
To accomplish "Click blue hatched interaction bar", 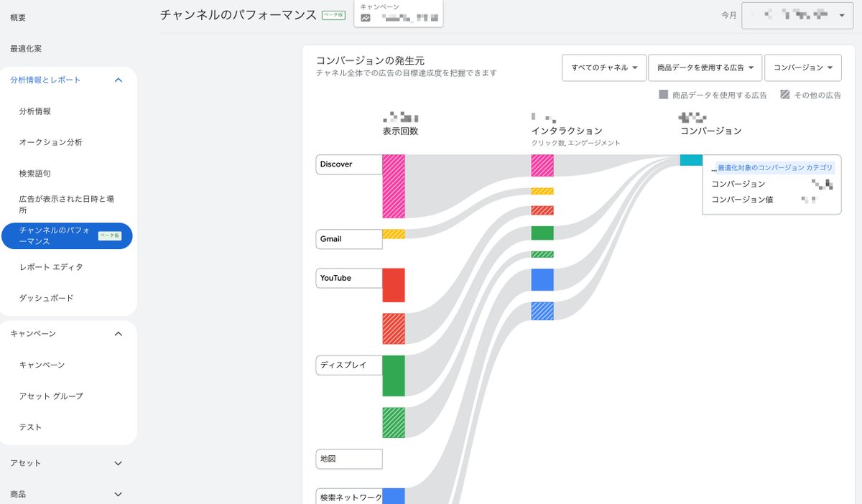I will [542, 311].
